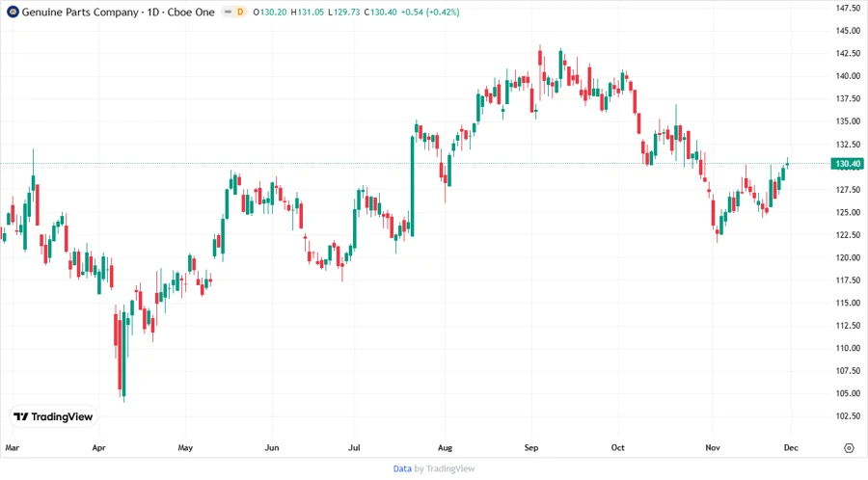Click the Genuine Parts Company symbol title
868x480 pixels.
(80, 12)
